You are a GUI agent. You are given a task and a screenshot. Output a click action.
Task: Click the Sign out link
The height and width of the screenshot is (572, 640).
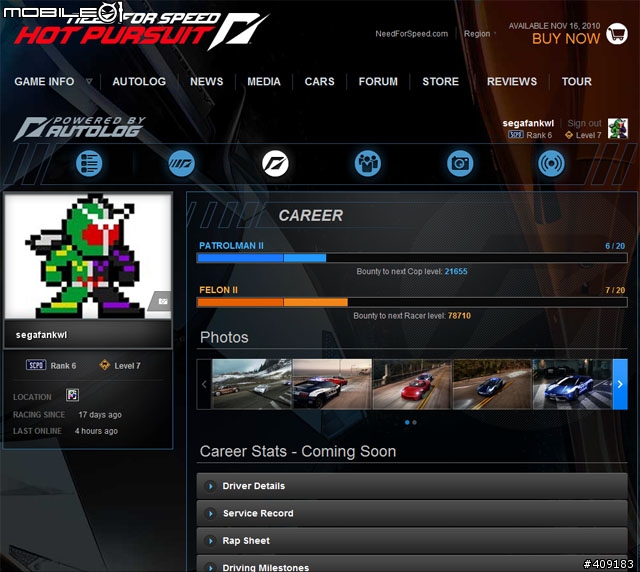coord(584,123)
